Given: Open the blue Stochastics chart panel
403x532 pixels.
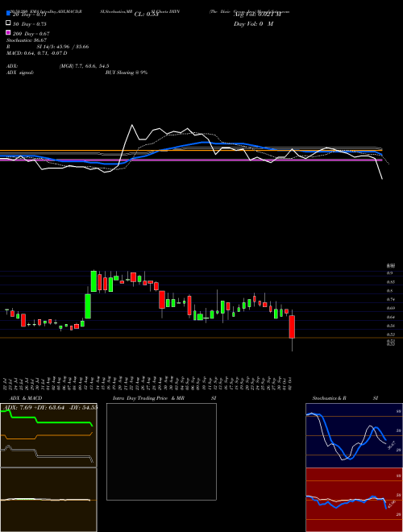Looking at the screenshot, I should [x=354, y=435].
